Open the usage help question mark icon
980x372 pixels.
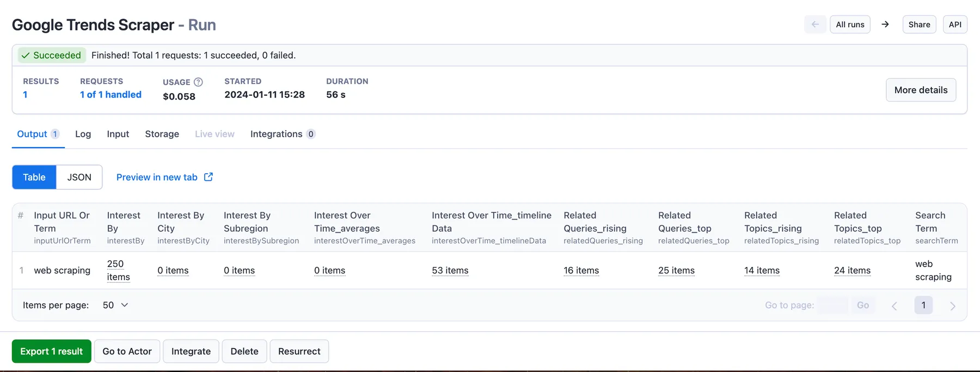(198, 82)
